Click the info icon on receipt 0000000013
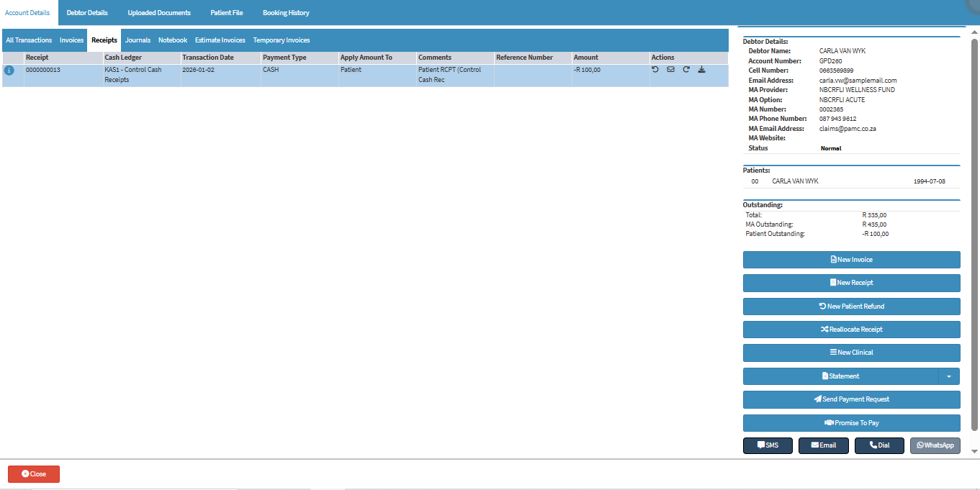Screen dimensions: 980x490 [x=9, y=71]
